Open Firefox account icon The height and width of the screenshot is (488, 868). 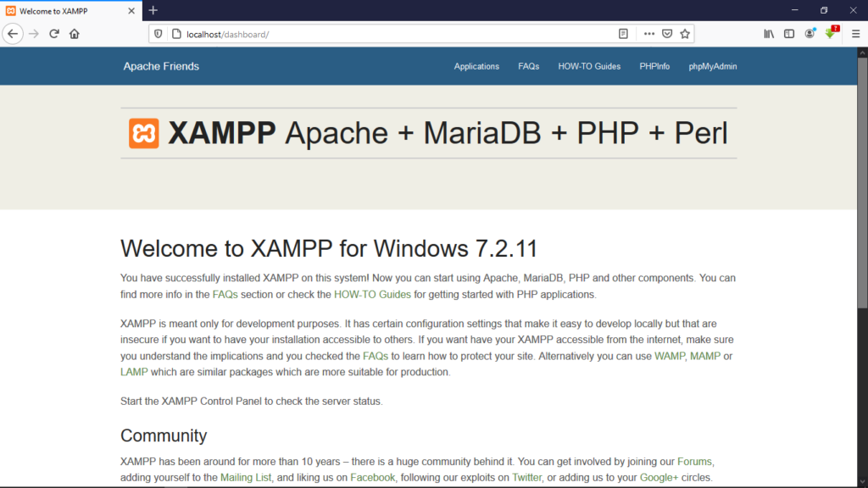click(810, 34)
